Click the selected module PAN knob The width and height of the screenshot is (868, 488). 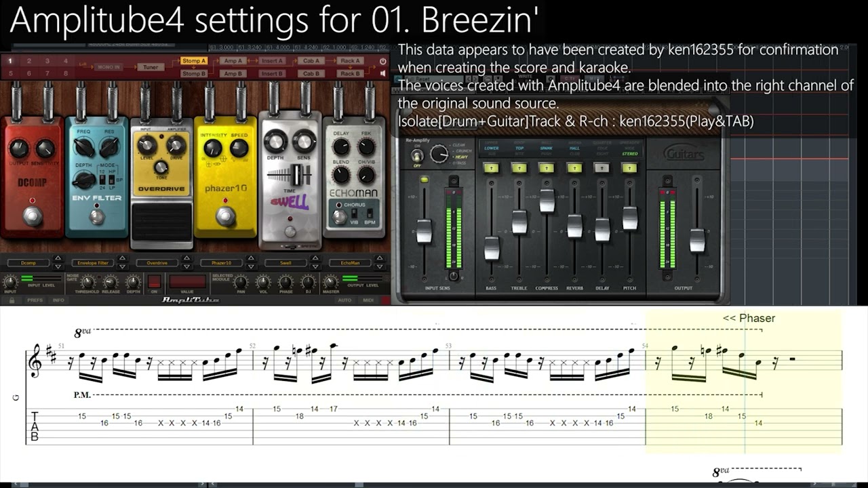[241, 283]
